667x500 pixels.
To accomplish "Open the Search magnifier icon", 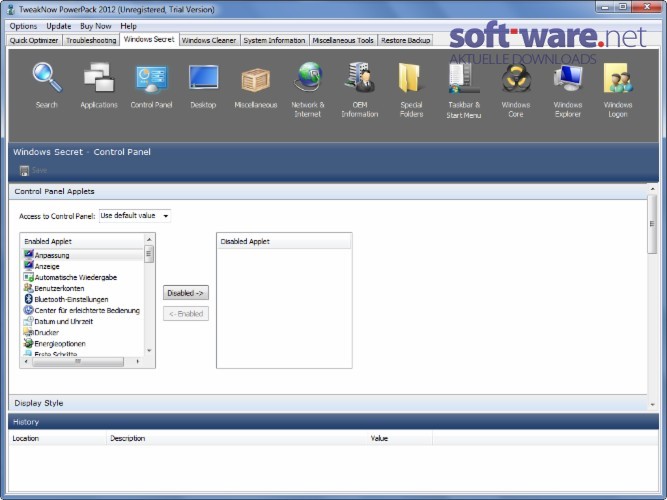I will (47, 78).
